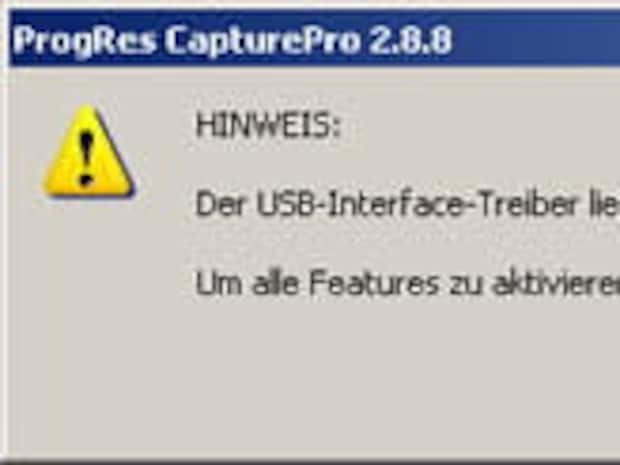Click the word Features in the message
620x465 pixels.
374,283
